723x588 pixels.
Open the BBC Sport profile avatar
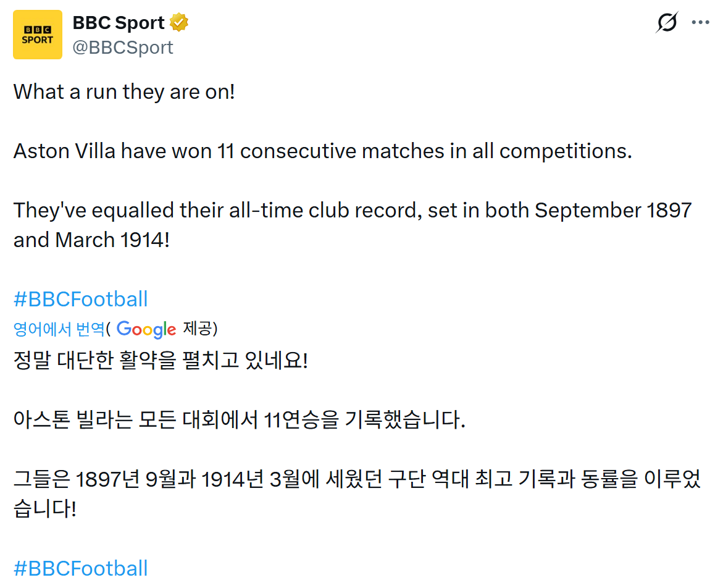coord(38,35)
